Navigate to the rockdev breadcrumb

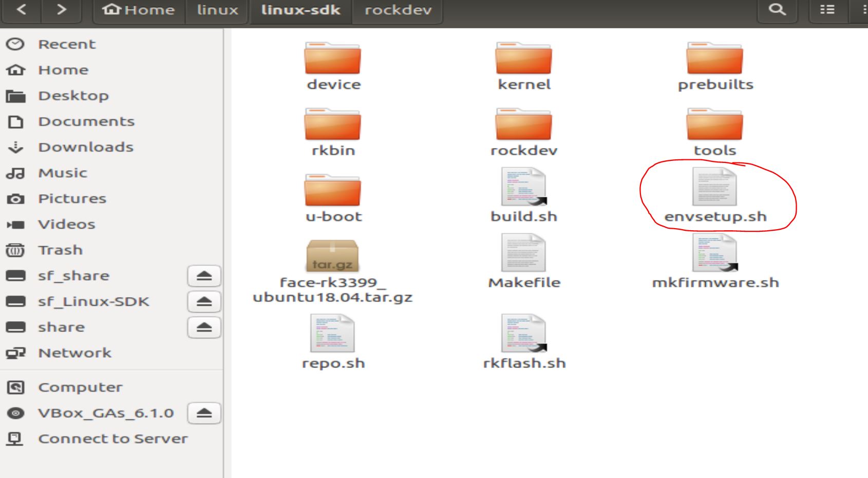[398, 10]
